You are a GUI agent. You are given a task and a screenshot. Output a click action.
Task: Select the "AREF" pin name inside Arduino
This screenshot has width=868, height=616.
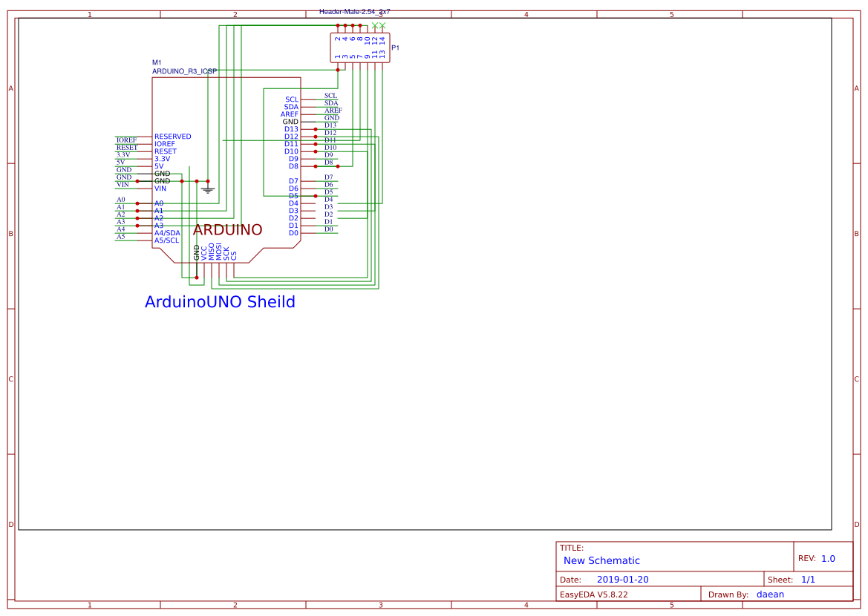(x=290, y=114)
